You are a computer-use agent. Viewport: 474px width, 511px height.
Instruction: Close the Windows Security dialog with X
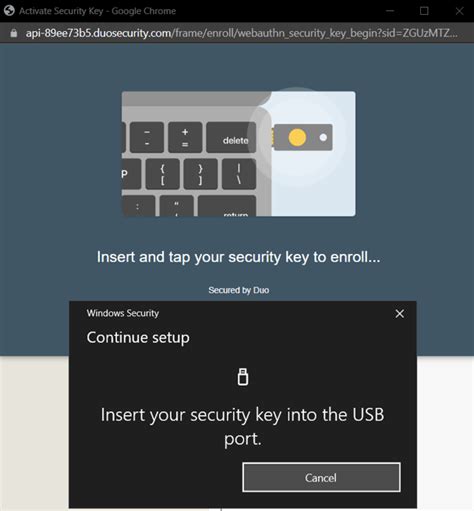pos(399,314)
